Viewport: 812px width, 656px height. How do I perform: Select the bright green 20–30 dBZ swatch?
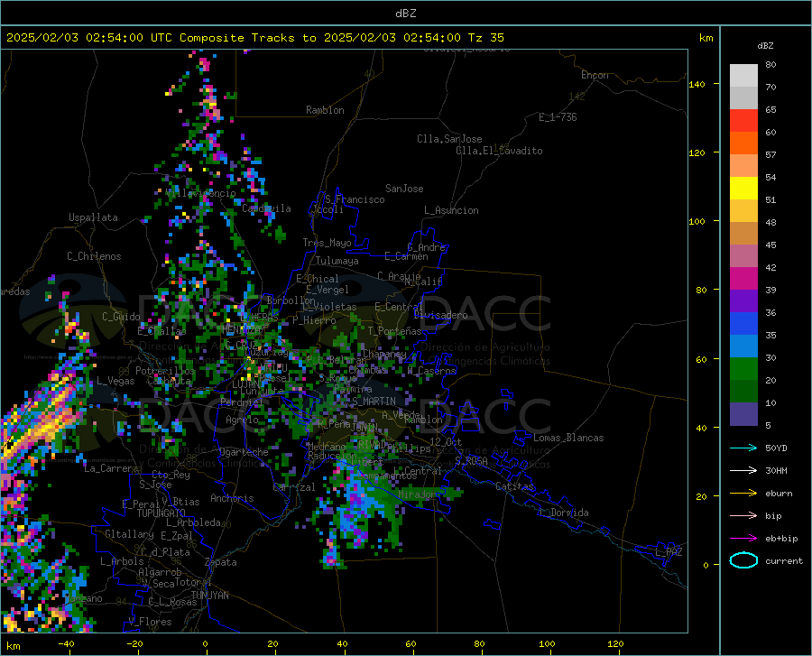(743, 369)
